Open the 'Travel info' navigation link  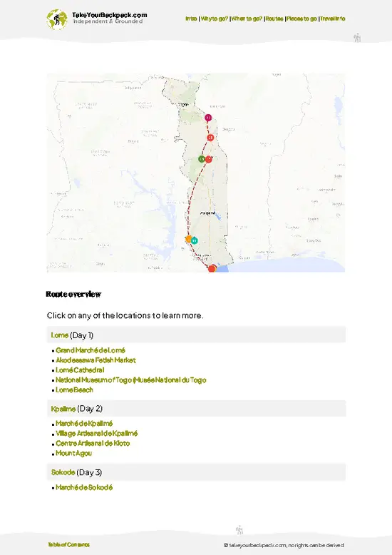click(333, 19)
